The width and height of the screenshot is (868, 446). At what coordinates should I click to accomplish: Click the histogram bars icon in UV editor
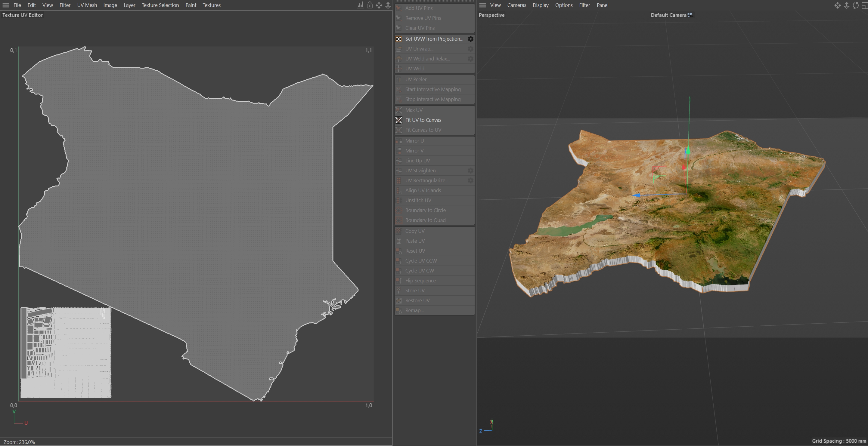[360, 5]
